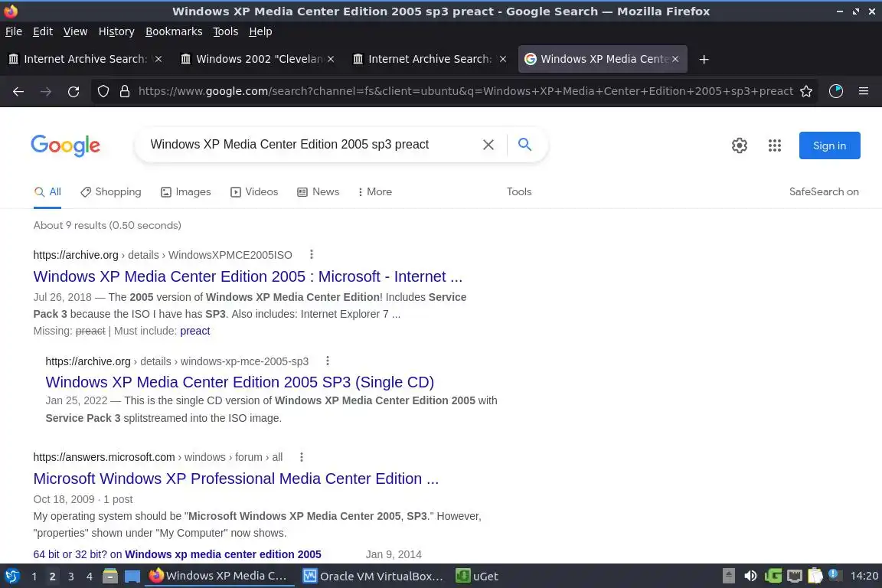Screen dimensions: 882x588
Task: Reload the current Google search page
Action: coord(73,91)
